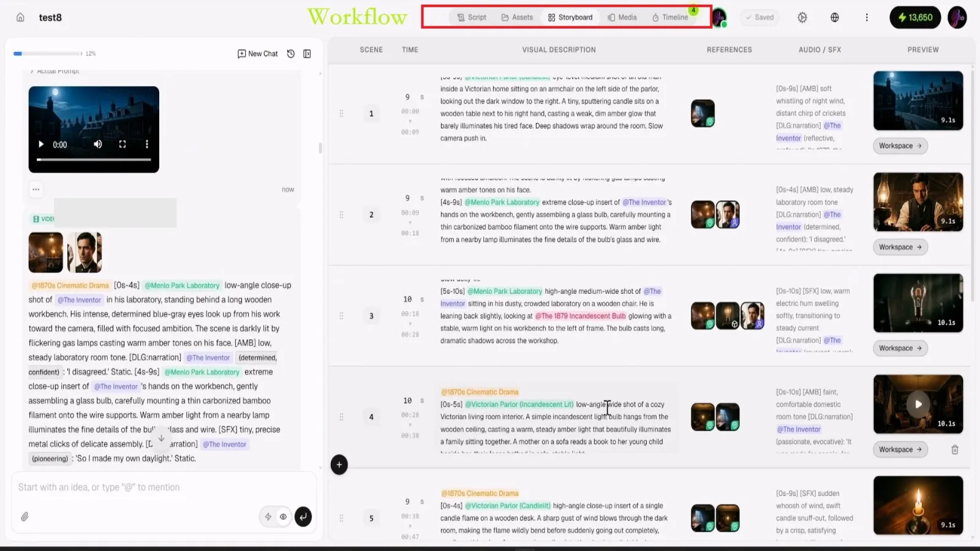980x551 pixels.
Task: Grab the drag handle of scene 3
Action: (342, 316)
